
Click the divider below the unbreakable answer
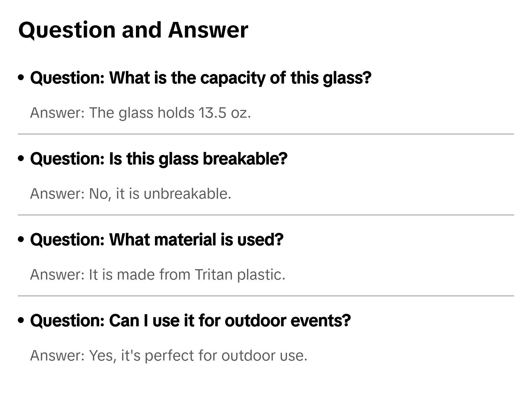point(266,215)
